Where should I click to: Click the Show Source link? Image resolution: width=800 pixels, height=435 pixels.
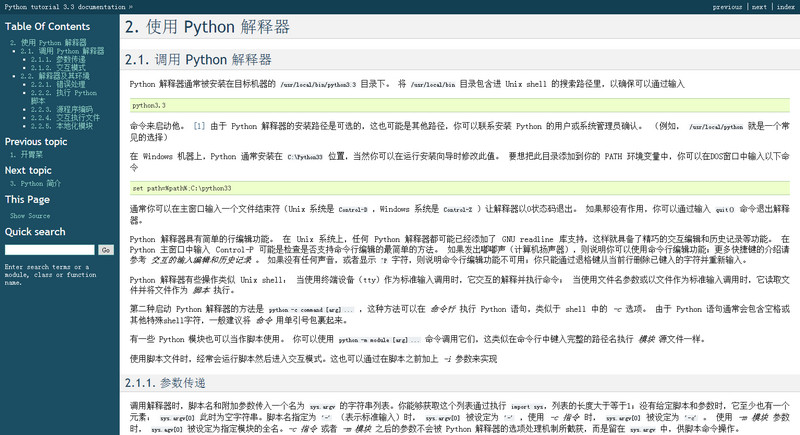[30, 216]
